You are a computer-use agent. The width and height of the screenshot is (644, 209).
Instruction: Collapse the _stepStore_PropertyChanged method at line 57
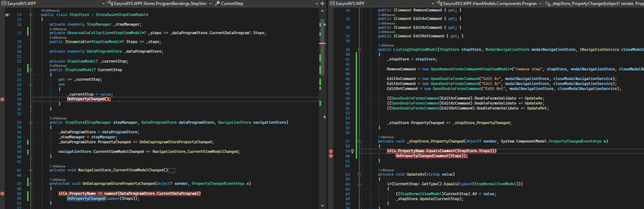[x=359, y=141]
